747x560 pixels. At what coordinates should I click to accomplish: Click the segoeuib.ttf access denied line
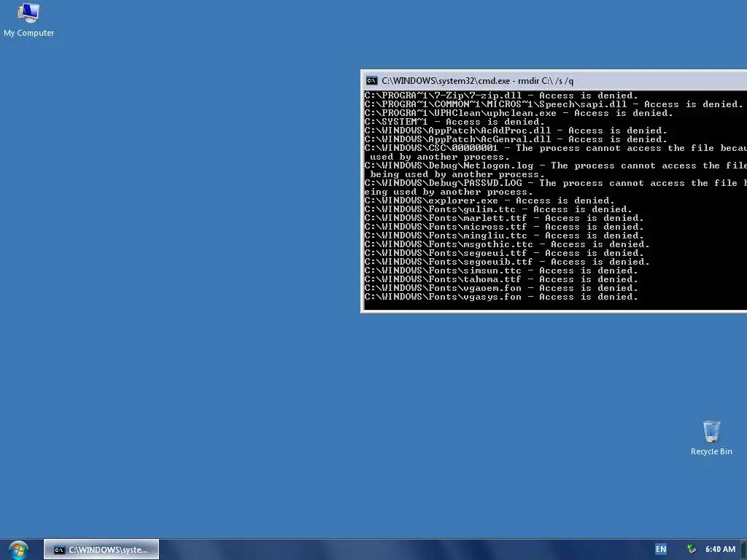tap(507, 262)
